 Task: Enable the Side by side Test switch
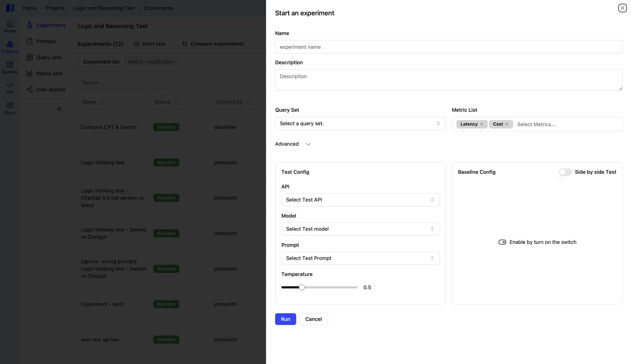(x=565, y=172)
